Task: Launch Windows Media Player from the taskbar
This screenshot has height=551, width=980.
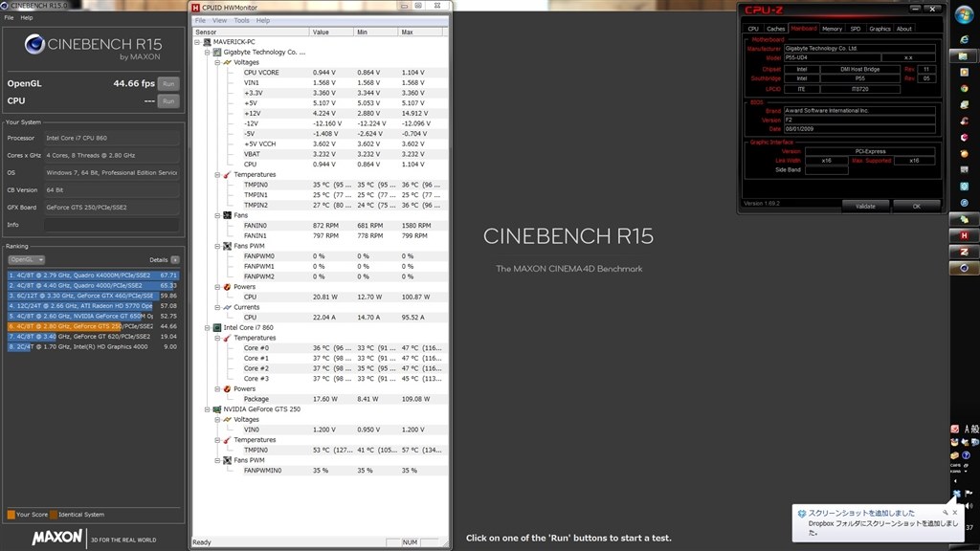Action: click(965, 73)
